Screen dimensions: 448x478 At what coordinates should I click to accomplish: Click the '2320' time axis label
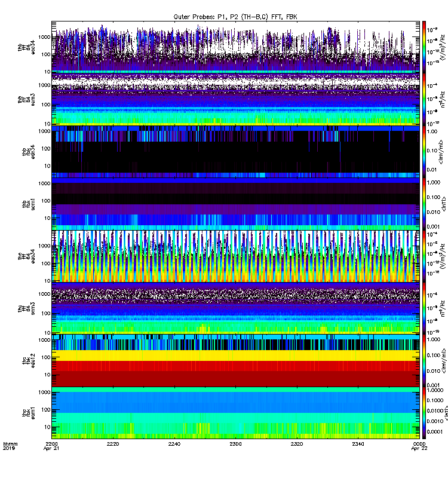click(x=296, y=444)
